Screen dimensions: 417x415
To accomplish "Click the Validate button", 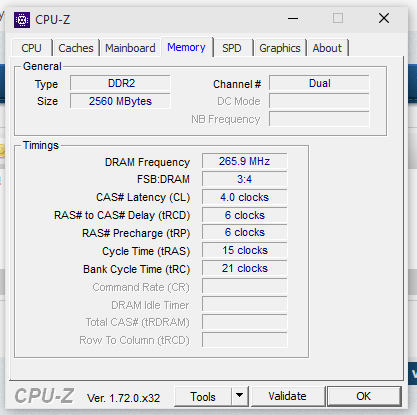I will coord(288,396).
